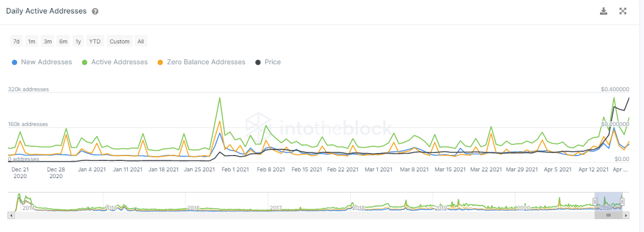Click right handle of navigator range
The height and width of the screenshot is (232, 644).
click(x=622, y=201)
